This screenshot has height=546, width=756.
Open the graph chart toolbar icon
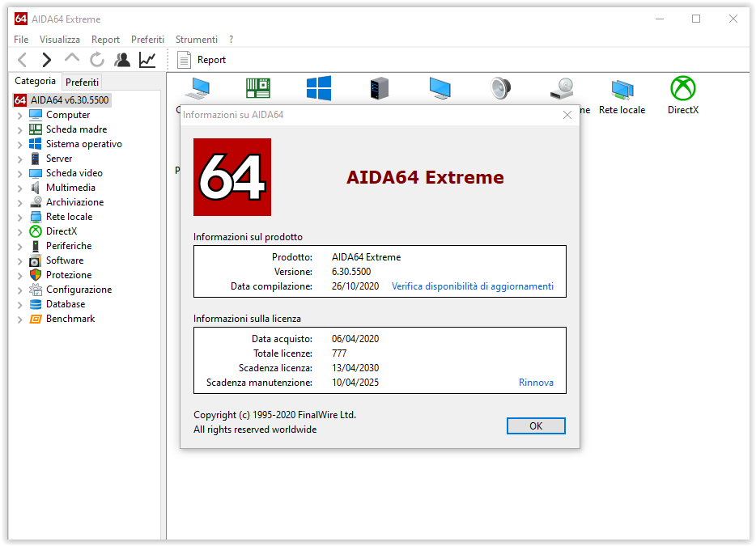pyautogui.click(x=147, y=60)
